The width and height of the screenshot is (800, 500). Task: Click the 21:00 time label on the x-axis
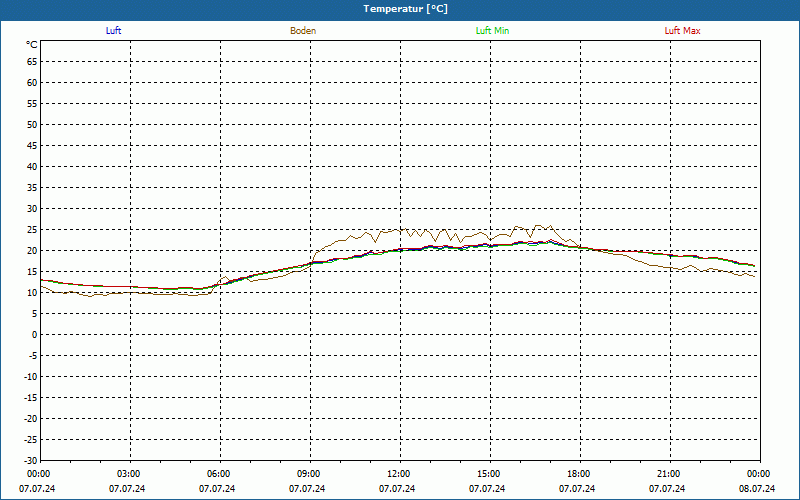[x=670, y=474]
